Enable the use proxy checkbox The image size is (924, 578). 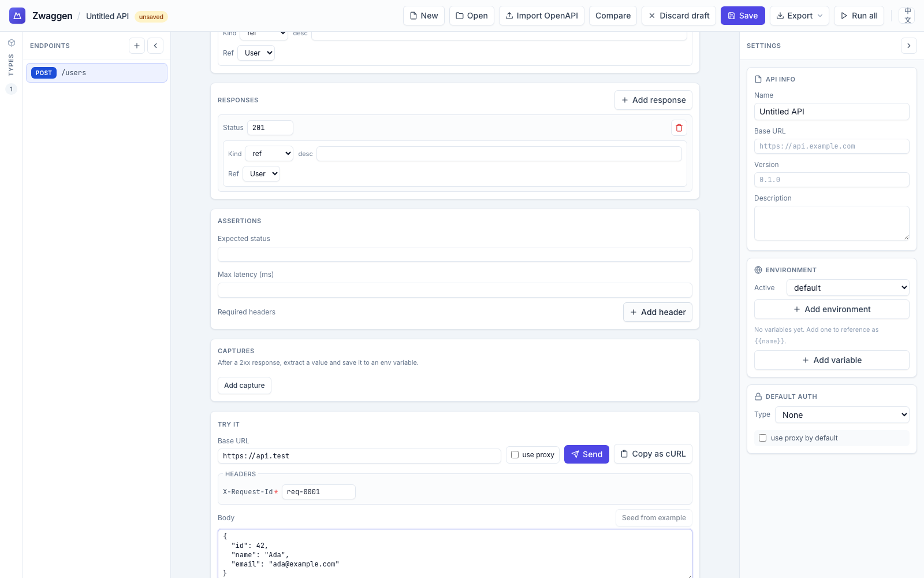515,455
